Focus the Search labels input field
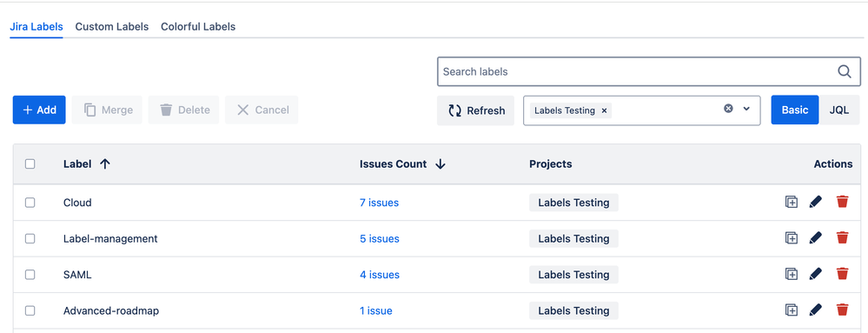Screen dimensions: 868x333 (649, 71)
